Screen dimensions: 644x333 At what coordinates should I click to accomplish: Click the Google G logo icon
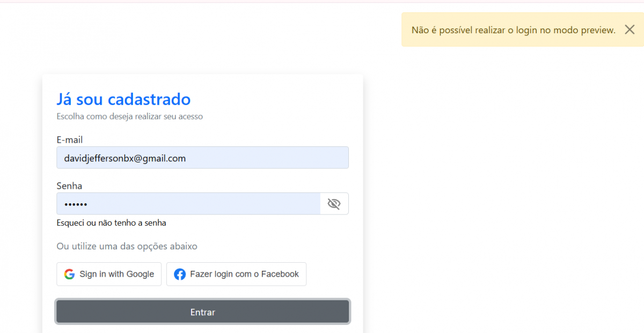(x=69, y=274)
